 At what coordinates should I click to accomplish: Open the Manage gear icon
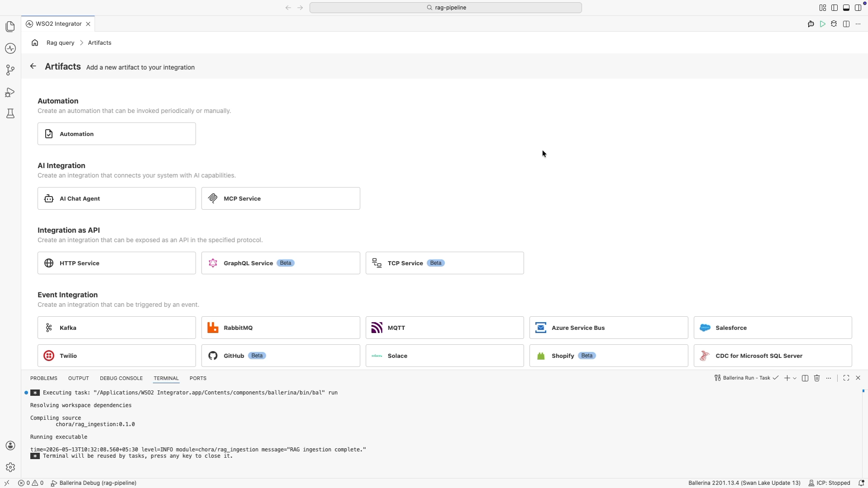click(10, 467)
